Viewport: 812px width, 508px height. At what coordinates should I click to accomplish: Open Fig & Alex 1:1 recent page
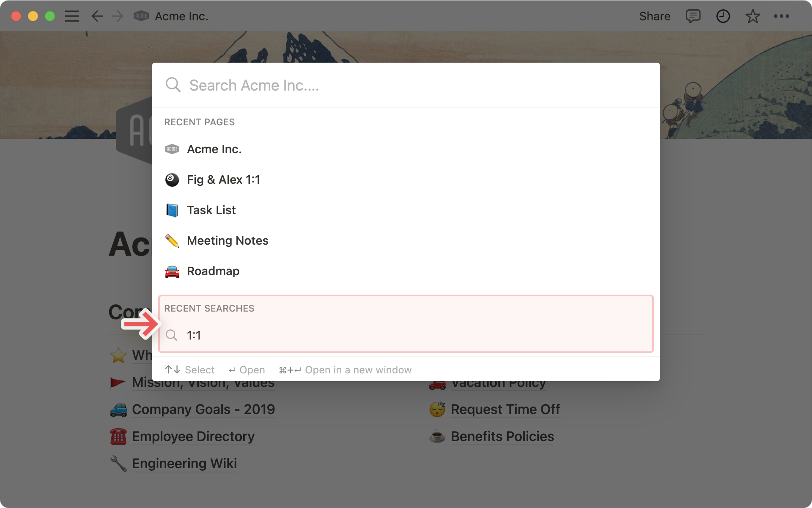[x=223, y=179]
